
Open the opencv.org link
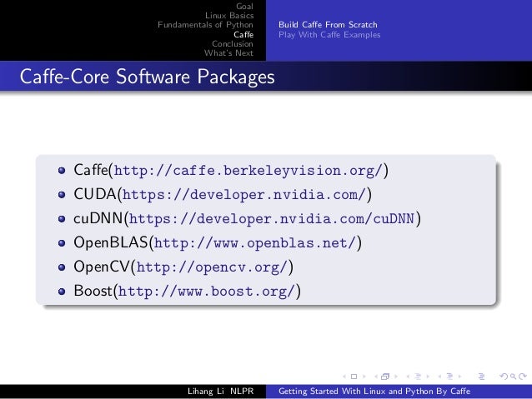point(212,267)
